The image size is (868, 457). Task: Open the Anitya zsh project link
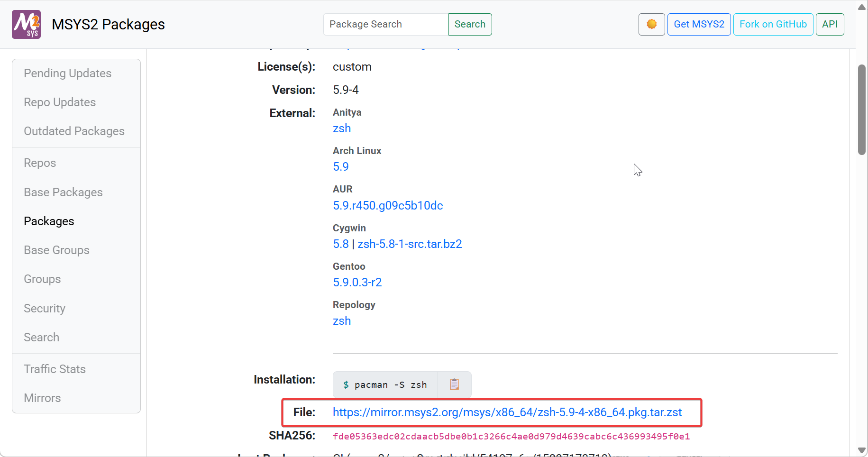click(341, 128)
